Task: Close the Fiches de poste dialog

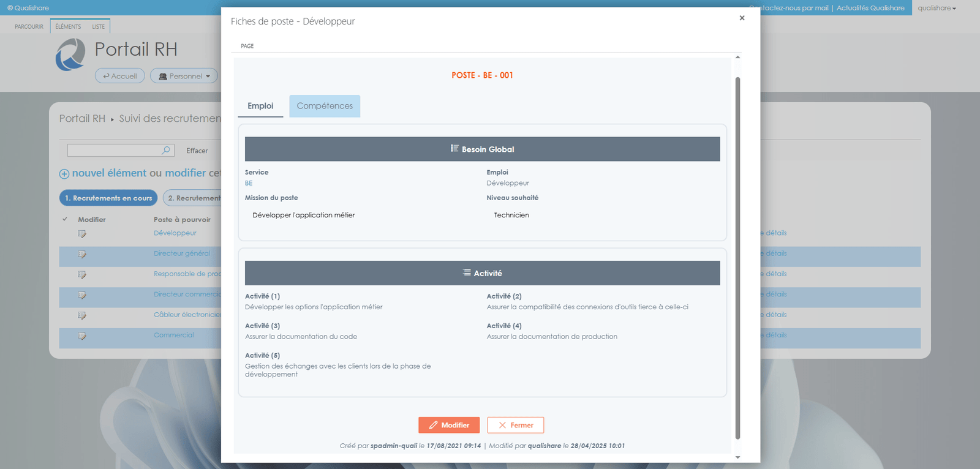Action: pyautogui.click(x=742, y=18)
